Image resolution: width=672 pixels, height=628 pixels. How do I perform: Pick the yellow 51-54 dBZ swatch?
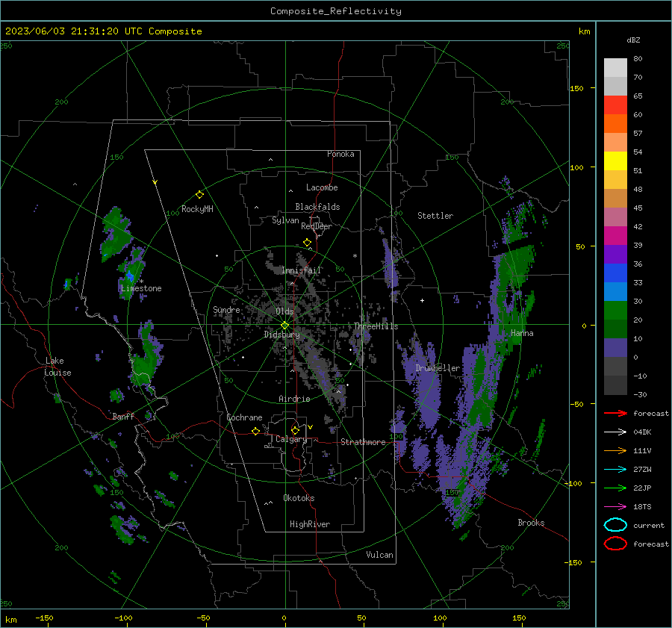point(615,161)
